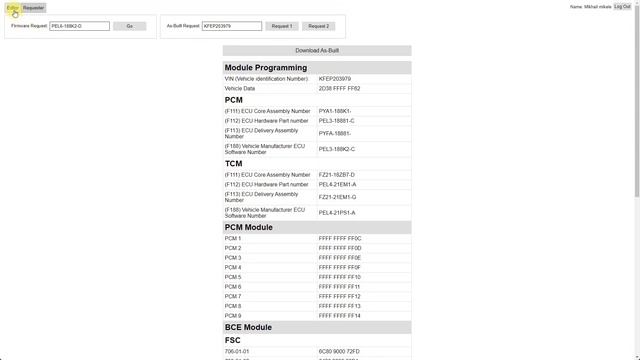
Task: Click the Log Out button
Action: [622, 7]
